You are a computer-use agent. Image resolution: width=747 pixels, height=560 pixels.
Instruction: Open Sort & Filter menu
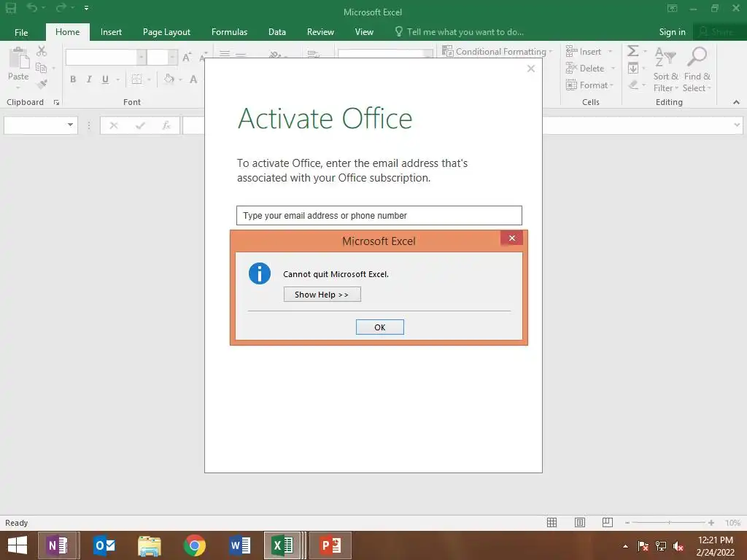point(665,69)
